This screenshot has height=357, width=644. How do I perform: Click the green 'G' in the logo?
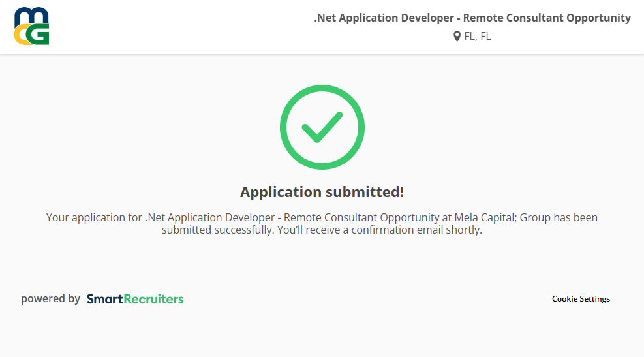click(39, 35)
